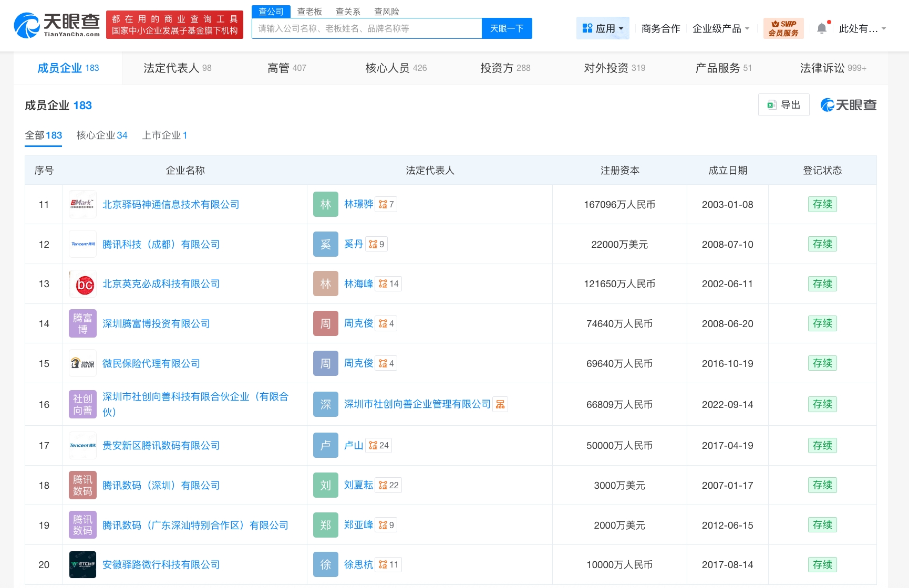909x588 pixels.
Task: Click the 北京英克必成 company logo thumbnail
Action: click(83, 284)
